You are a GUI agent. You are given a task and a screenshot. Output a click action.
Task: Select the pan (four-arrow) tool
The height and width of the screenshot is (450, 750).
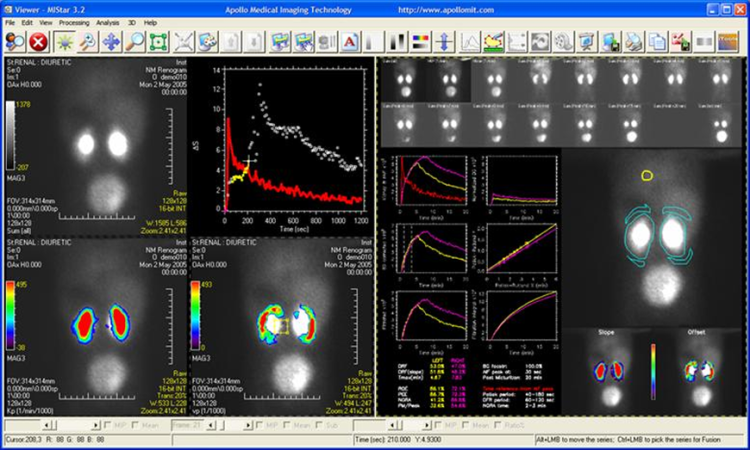[x=113, y=41]
